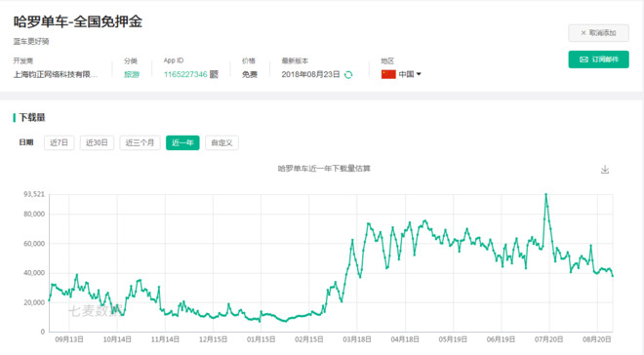Click the chart title 哈罗单车近一年下载量估算
Image resolution: width=644 pixels, height=355 pixels.
324,169
